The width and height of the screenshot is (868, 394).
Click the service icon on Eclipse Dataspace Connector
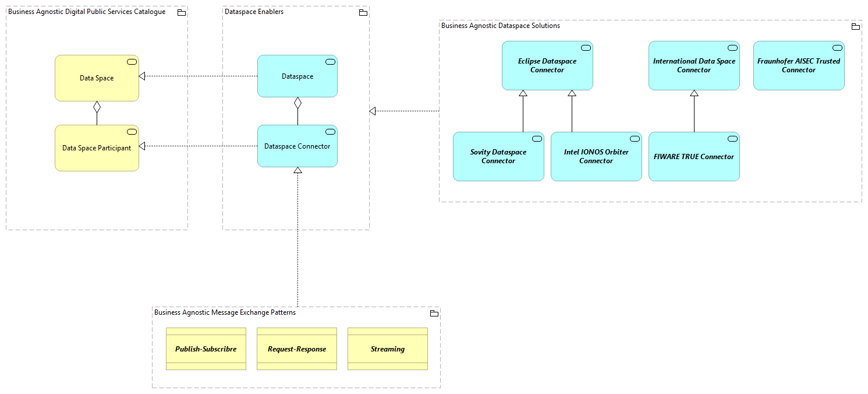pos(586,48)
